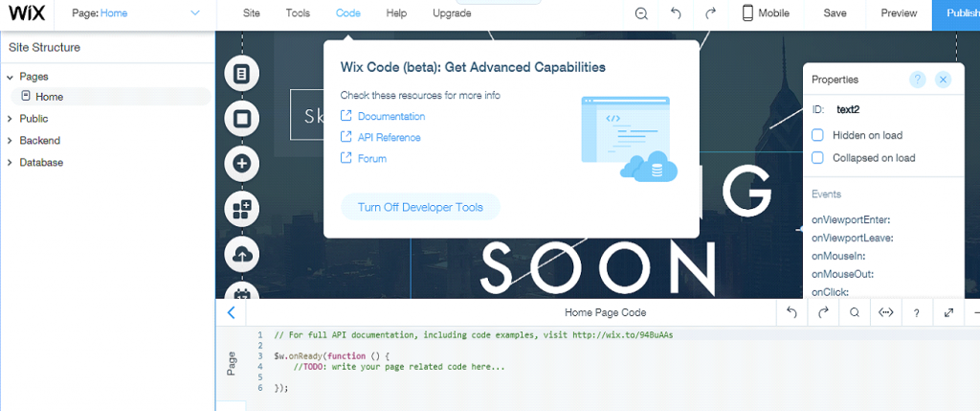Preview the site
Viewport: 980px width, 411px height.
click(x=899, y=13)
